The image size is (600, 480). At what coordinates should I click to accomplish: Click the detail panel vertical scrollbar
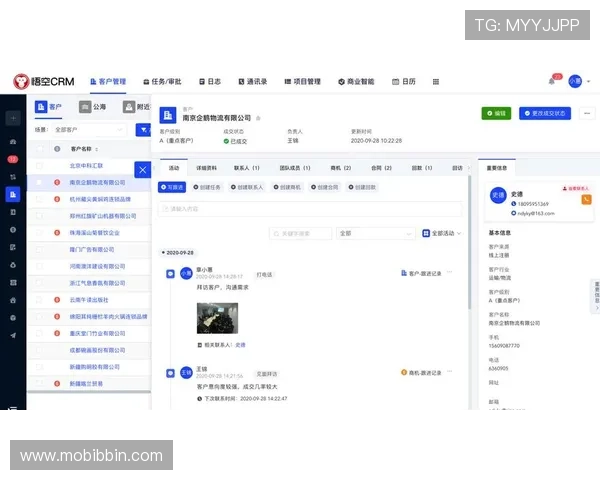(470, 243)
